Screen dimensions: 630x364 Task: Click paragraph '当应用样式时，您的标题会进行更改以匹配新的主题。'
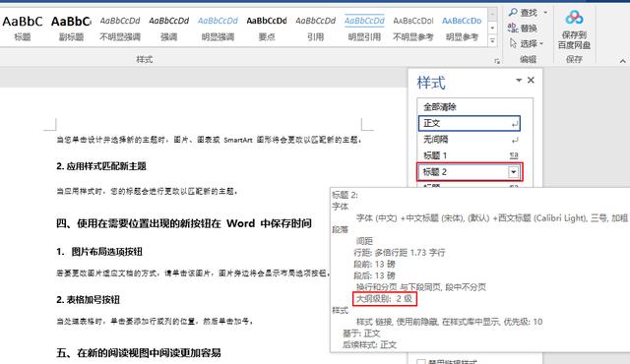pyautogui.click(x=147, y=192)
